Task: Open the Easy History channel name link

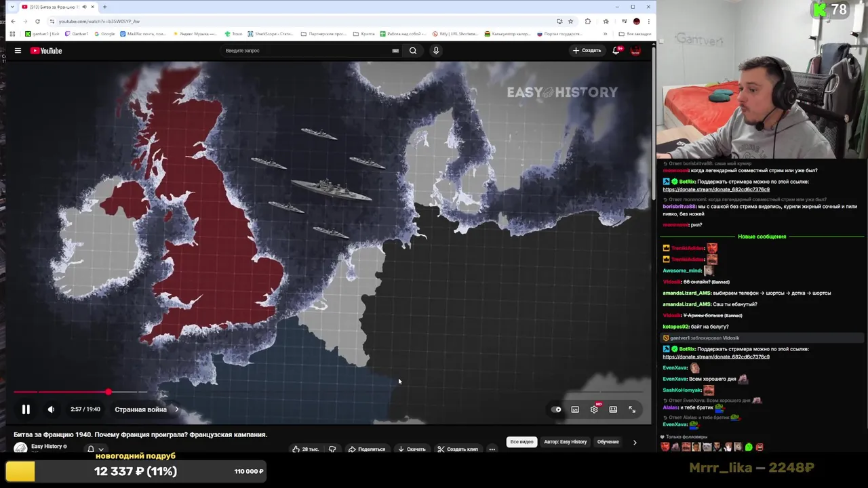Action: pos(46,447)
